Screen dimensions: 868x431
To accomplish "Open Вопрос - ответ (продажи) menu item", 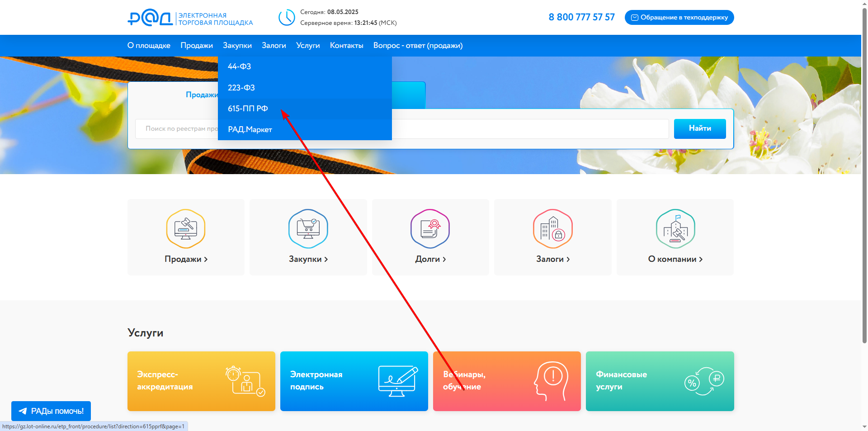I will [x=418, y=45].
